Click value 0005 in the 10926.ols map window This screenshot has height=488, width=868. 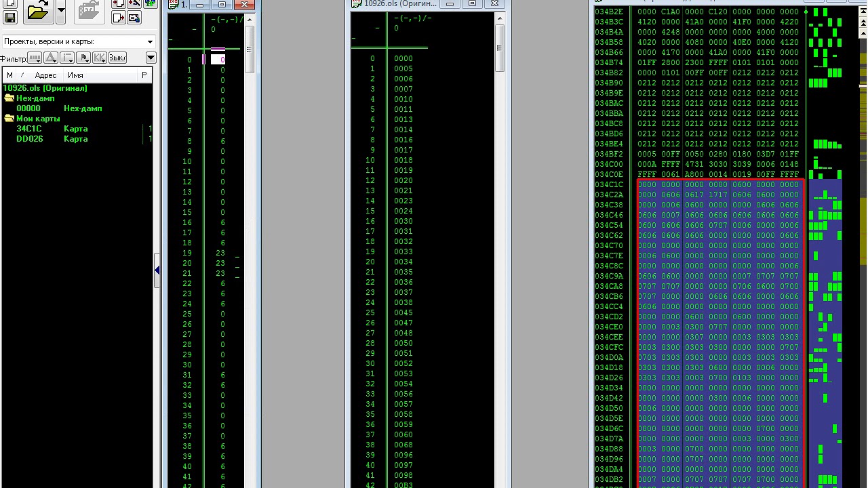pos(403,68)
